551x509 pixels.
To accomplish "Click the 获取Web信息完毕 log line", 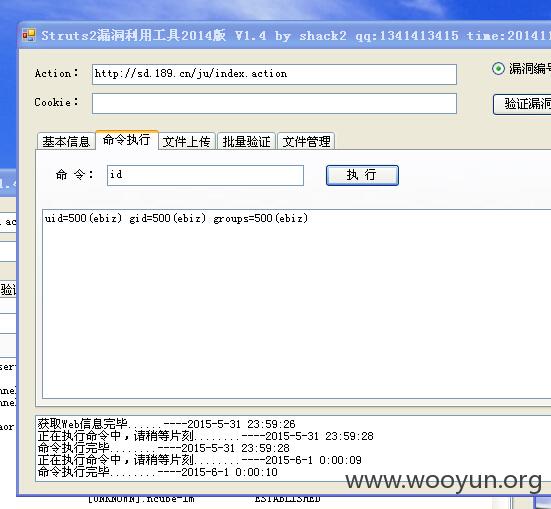I will tap(167, 424).
